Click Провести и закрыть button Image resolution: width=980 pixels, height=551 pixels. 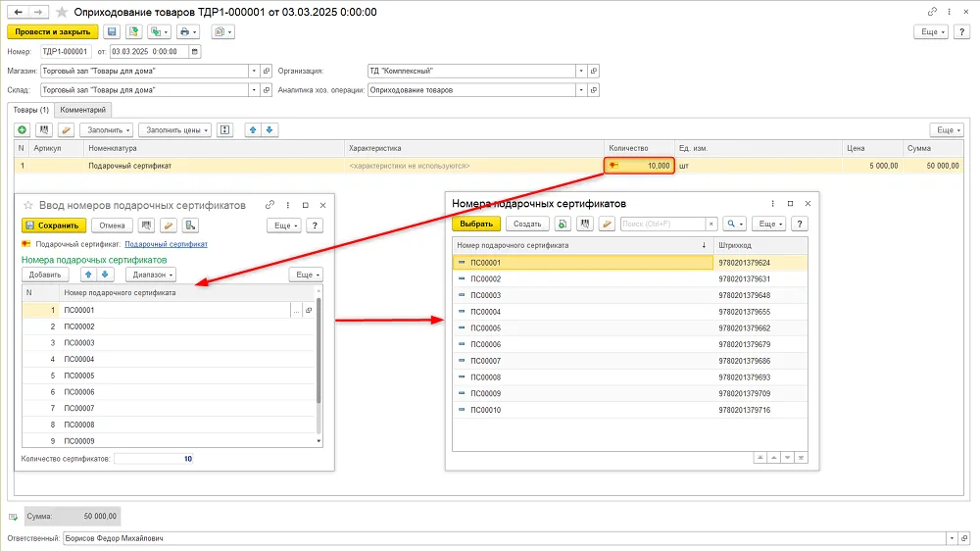pos(53,32)
